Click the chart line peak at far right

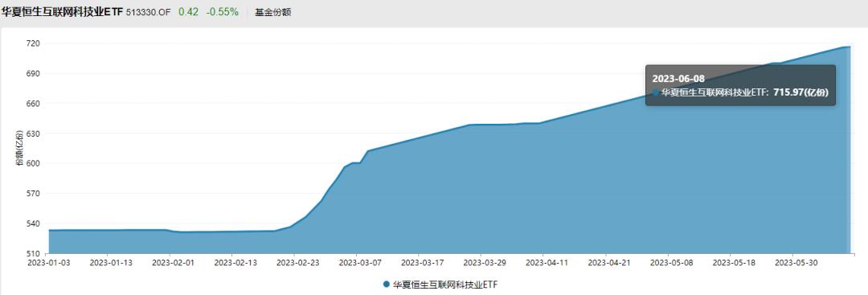pyautogui.click(x=850, y=47)
